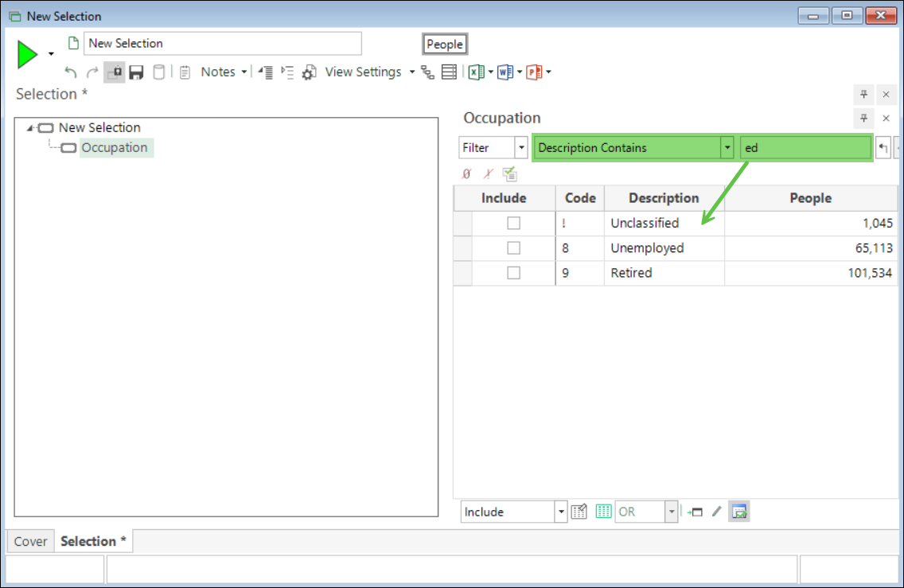Close the Selection panel
The width and height of the screenshot is (904, 588).
(886, 95)
